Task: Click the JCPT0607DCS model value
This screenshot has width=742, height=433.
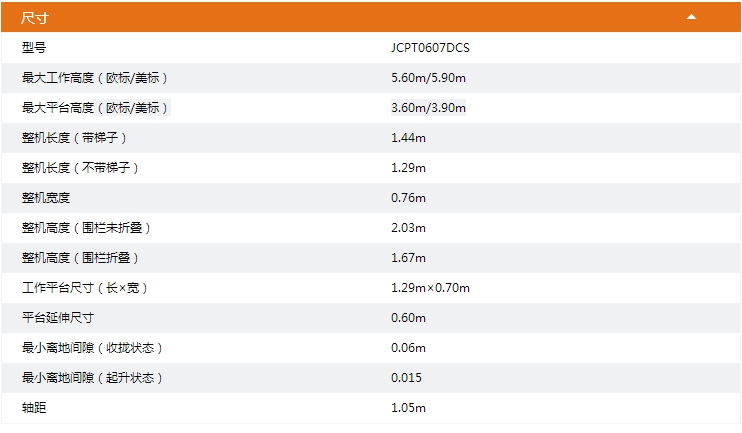Action: point(430,48)
